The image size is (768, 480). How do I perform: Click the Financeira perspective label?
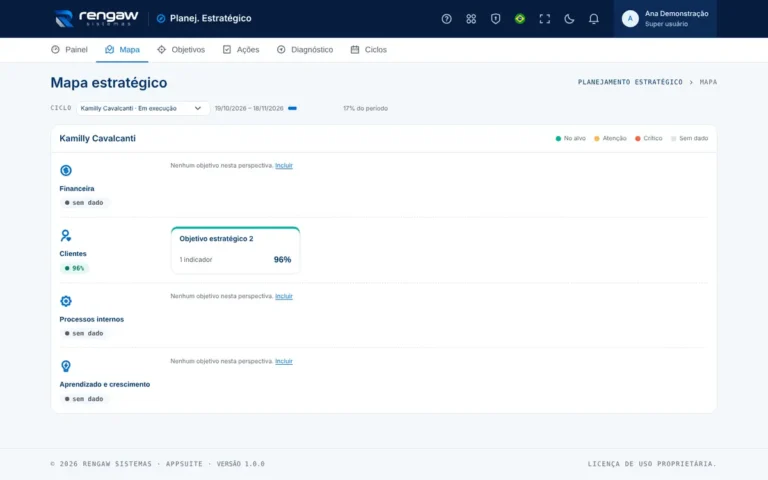[x=77, y=189]
